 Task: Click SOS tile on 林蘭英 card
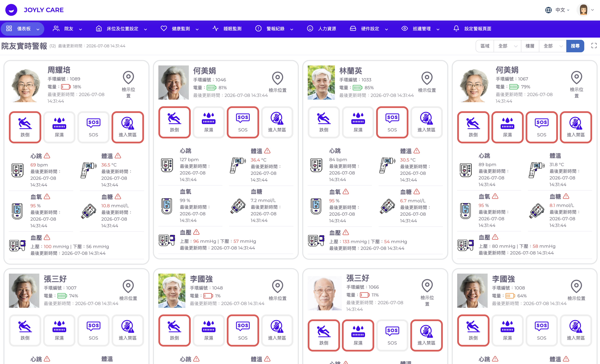click(392, 122)
